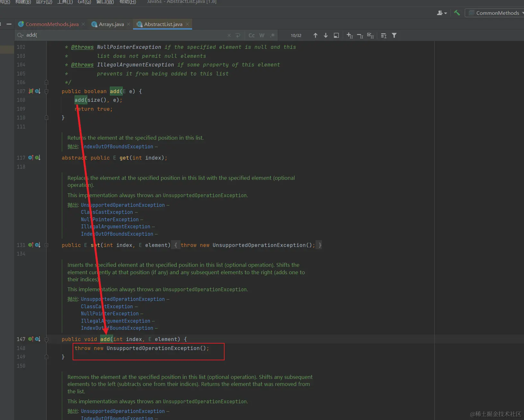Open NullPointerException link above add(int index) method
The image size is (524, 420).
tap(110, 314)
